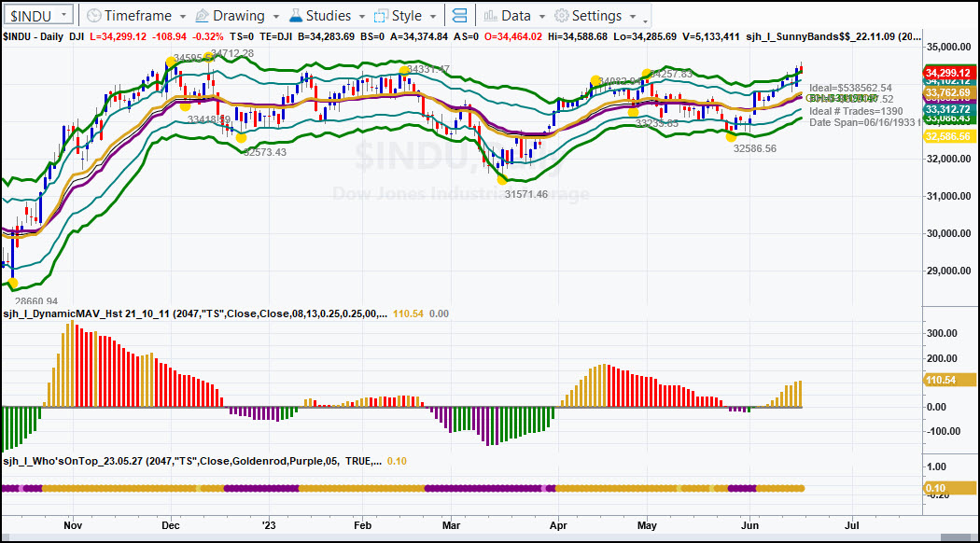This screenshot has height=543, width=980.
Task: Click the red "L=34,299.12" last price text
Action: point(119,37)
